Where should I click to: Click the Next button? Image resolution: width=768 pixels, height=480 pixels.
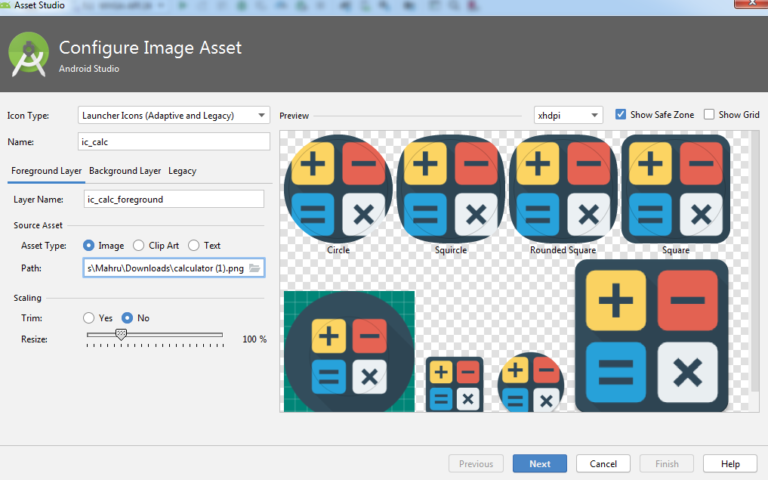[539, 464]
